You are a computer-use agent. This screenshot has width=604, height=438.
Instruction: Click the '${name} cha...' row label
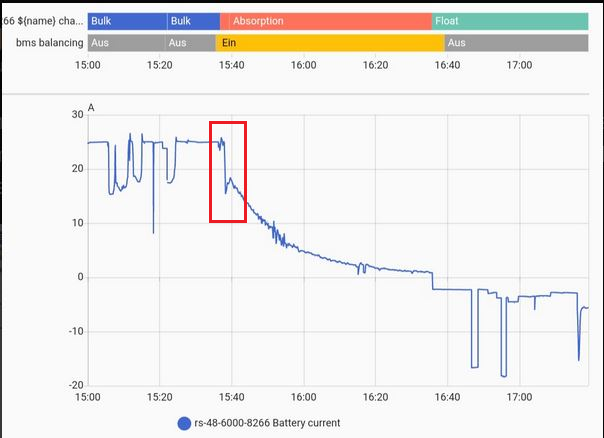[x=42, y=21]
